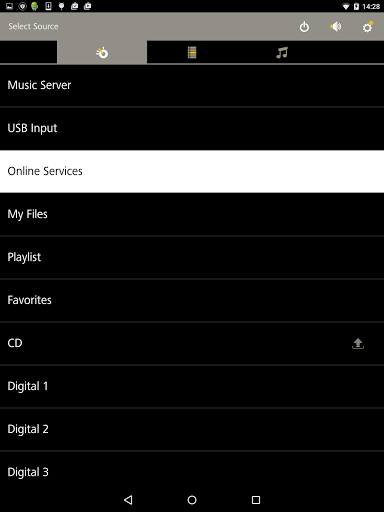This screenshot has width=384, height=512.
Task: Open settings via the gear icon
Action: click(367, 27)
